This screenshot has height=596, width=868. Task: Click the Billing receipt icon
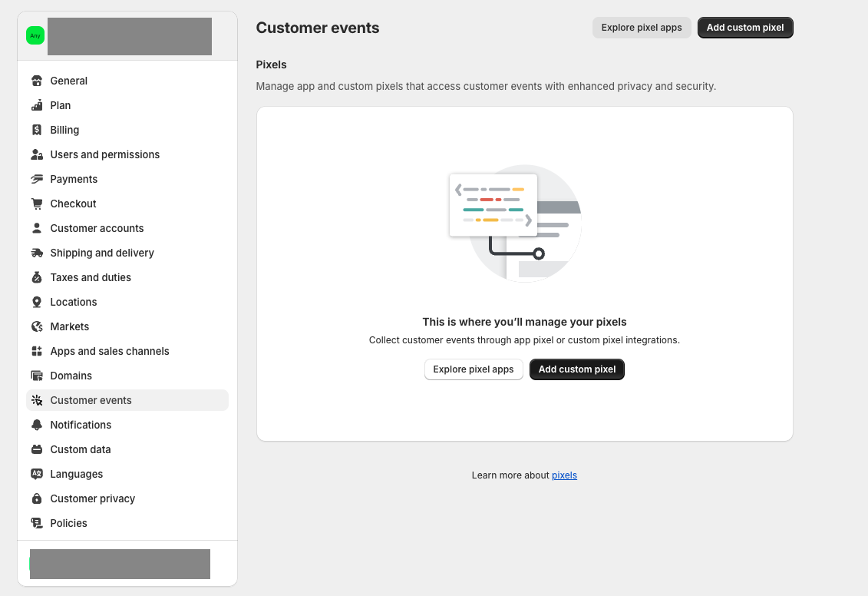tap(37, 130)
